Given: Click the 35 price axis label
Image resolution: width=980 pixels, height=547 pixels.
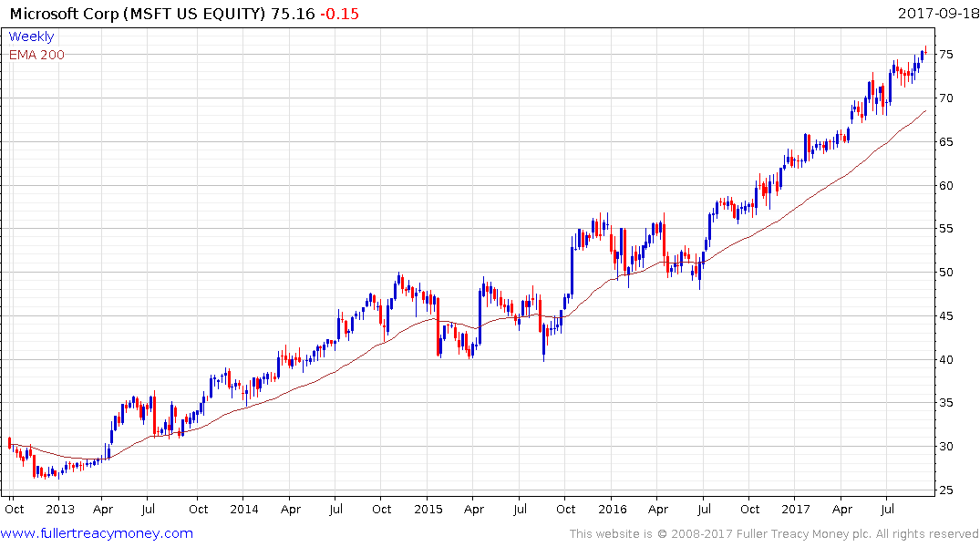Looking at the screenshot, I should pyautogui.click(x=945, y=403).
